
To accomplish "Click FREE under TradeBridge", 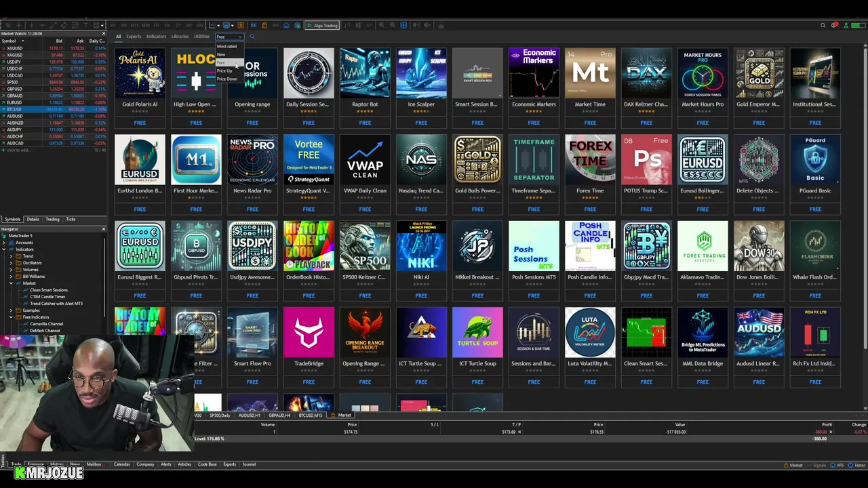I will point(309,382).
